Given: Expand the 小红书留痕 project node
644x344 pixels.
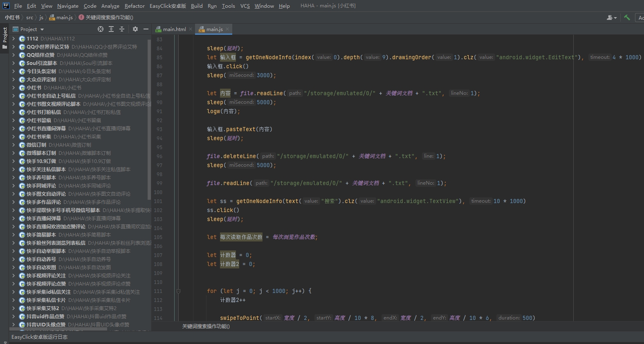Looking at the screenshot, I should click(13, 120).
